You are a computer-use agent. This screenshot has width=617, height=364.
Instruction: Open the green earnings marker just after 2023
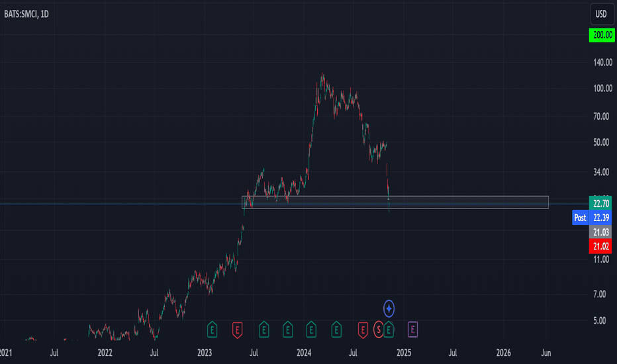(x=212, y=330)
